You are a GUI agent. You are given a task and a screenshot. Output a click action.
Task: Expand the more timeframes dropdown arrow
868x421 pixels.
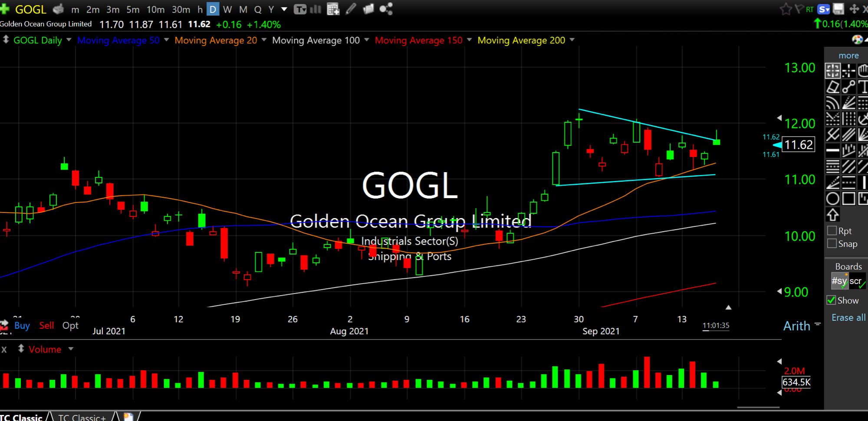(x=284, y=9)
